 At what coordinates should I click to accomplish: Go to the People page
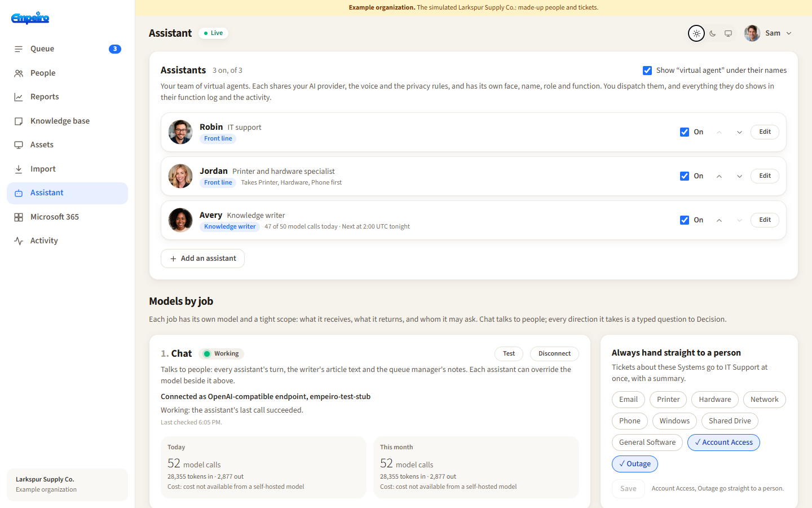(68, 73)
